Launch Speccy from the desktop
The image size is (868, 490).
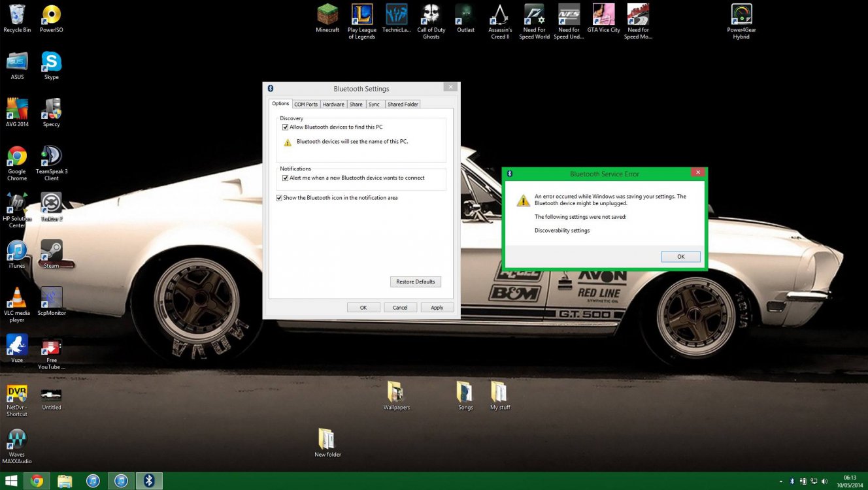point(51,113)
